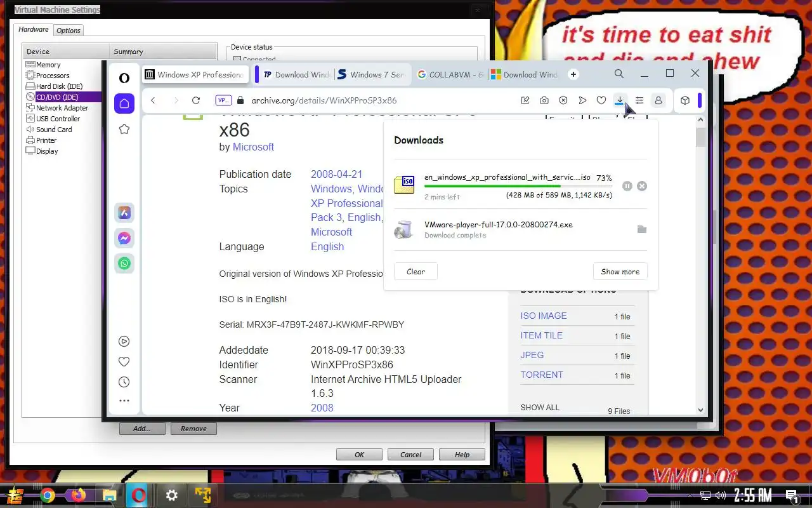Select the Hardware tab in VM Settings
The image size is (812, 508).
pyautogui.click(x=34, y=29)
